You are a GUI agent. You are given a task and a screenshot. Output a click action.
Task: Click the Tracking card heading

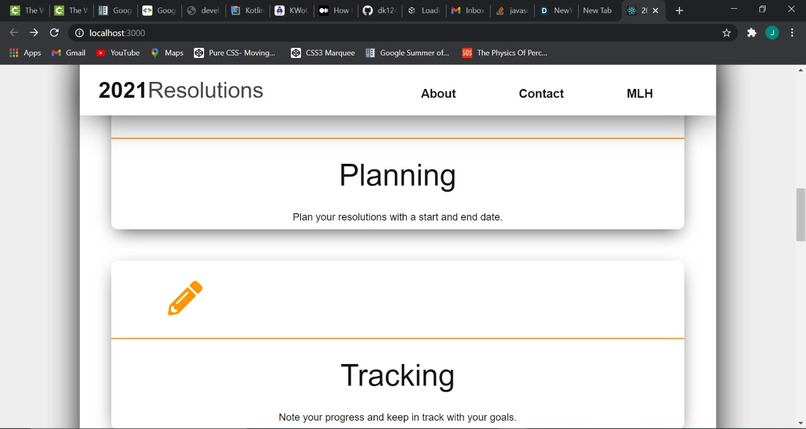397,376
